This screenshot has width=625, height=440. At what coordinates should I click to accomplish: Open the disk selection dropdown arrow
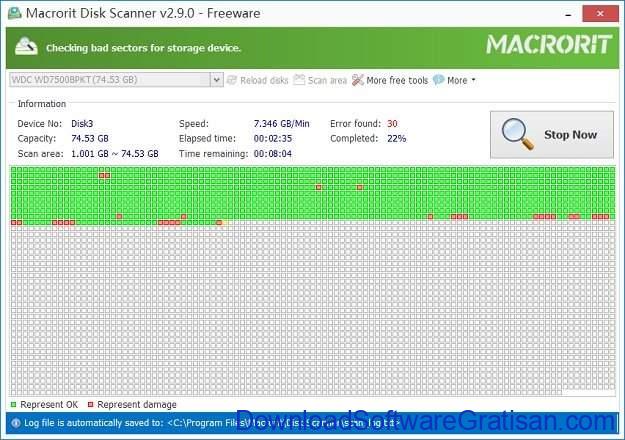216,80
